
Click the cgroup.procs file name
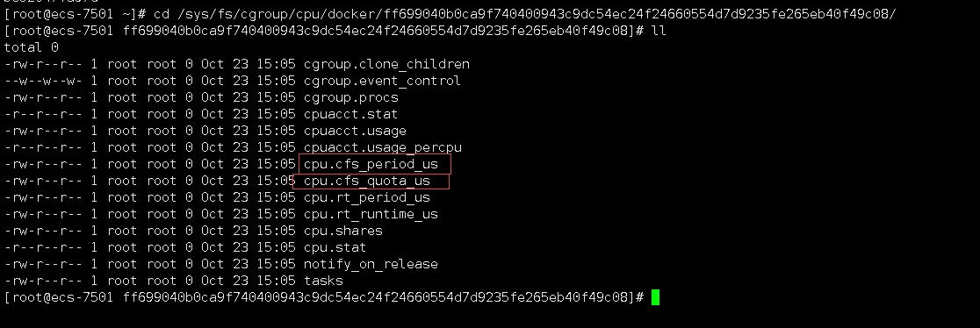tap(350, 98)
